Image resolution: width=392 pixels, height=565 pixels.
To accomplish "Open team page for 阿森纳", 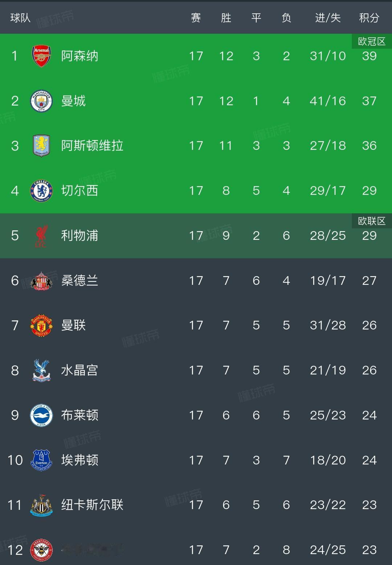I will pos(79,56).
